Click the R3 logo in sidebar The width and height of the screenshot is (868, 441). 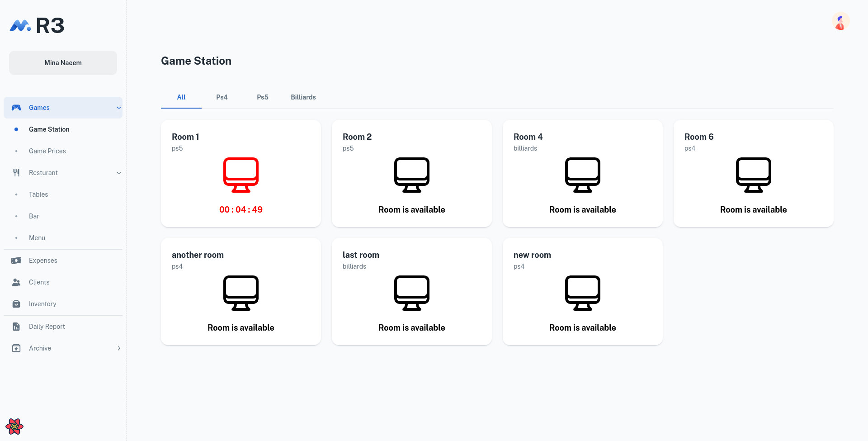[37, 25]
